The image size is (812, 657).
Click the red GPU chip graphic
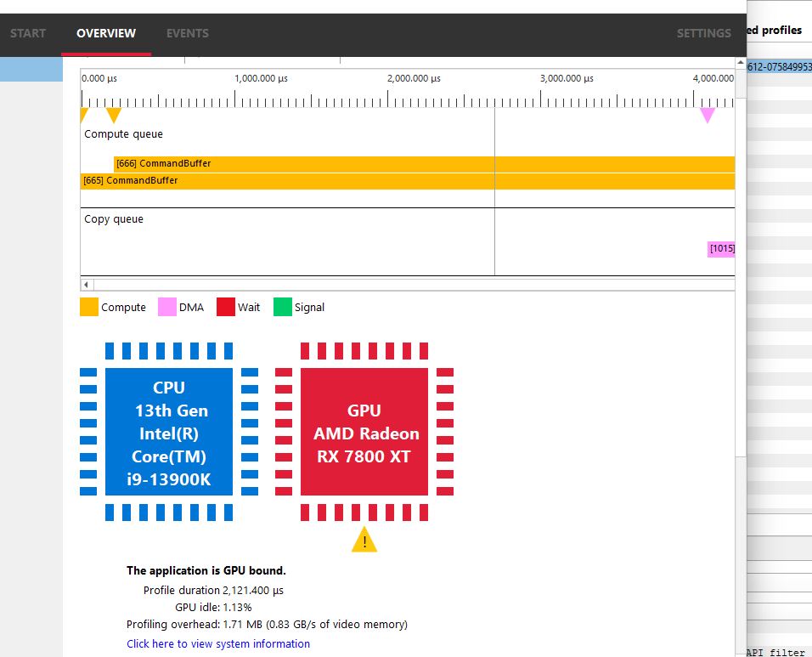(x=364, y=432)
